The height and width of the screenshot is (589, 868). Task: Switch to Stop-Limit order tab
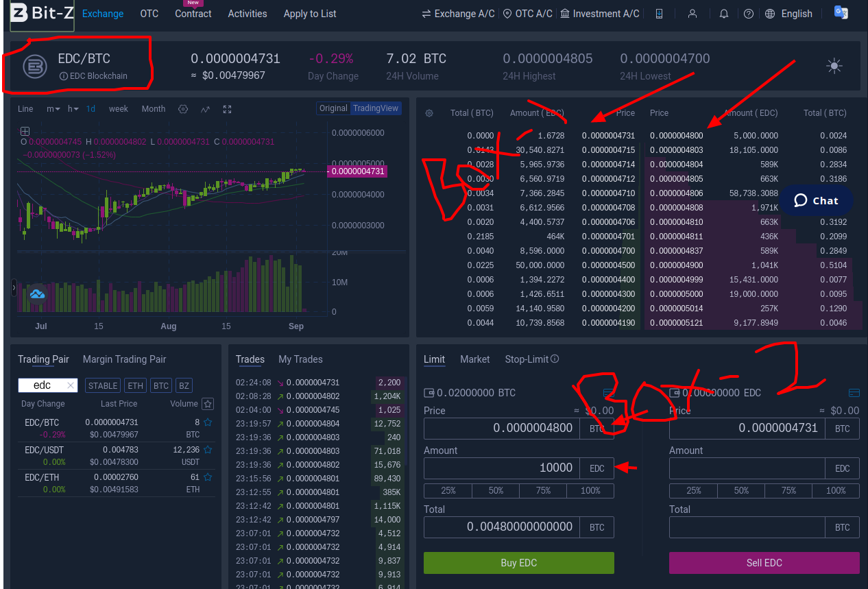coord(527,359)
